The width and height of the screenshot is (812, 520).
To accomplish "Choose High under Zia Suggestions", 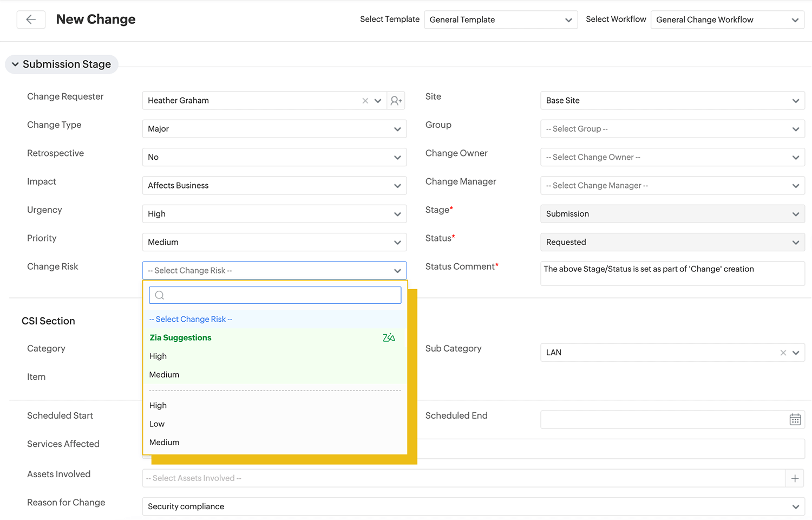I will pyautogui.click(x=158, y=356).
